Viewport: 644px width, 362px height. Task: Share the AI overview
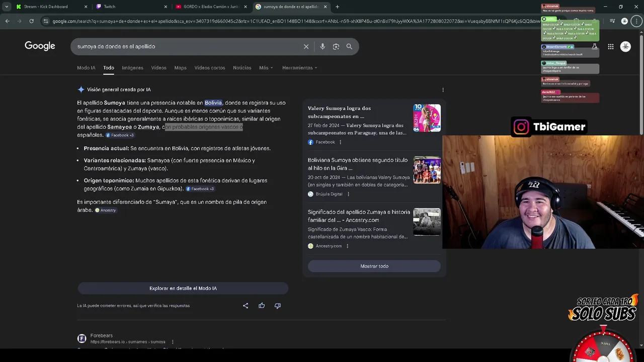coord(246,305)
